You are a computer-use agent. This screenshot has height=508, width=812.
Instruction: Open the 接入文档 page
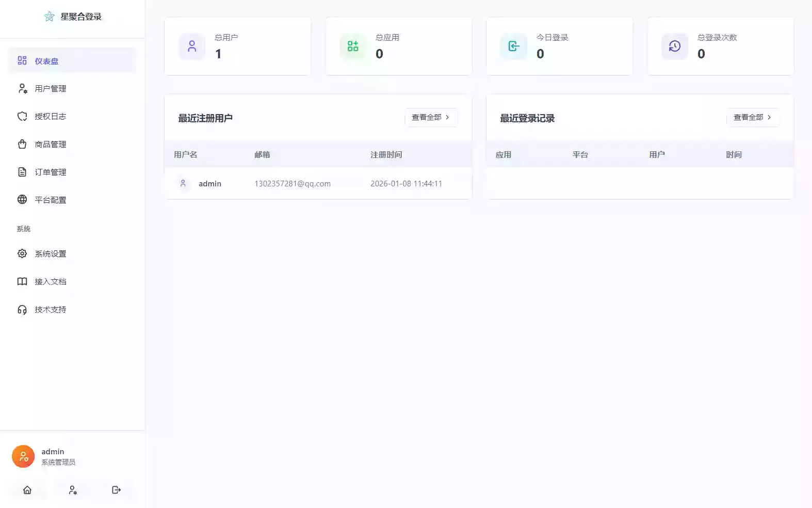click(72, 281)
